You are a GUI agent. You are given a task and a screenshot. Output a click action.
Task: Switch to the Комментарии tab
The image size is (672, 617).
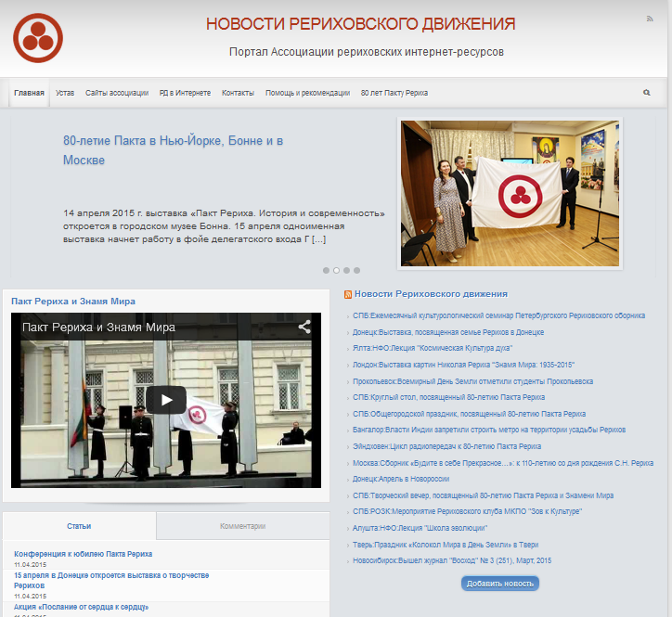click(242, 526)
